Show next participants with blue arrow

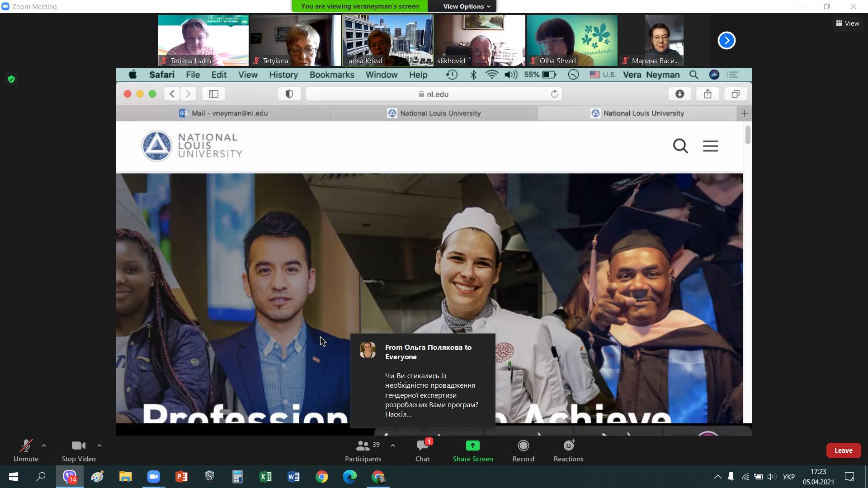[726, 41]
